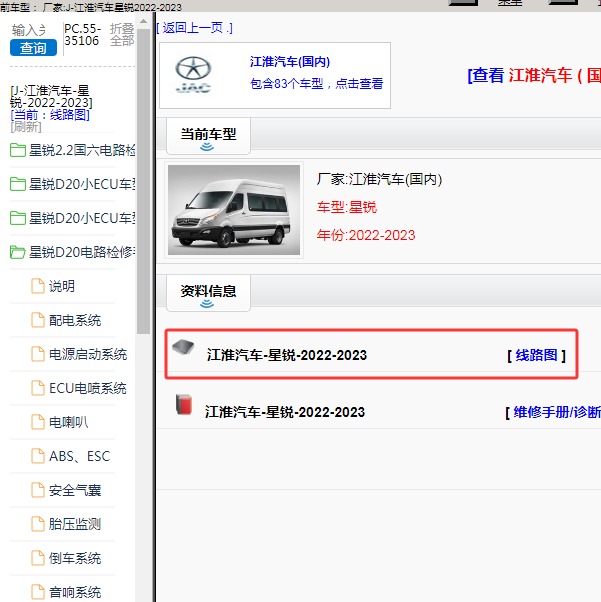The height and width of the screenshot is (602, 601).
Task: Collapse the 星锐D20电路检修 folder
Action: click(x=73, y=252)
